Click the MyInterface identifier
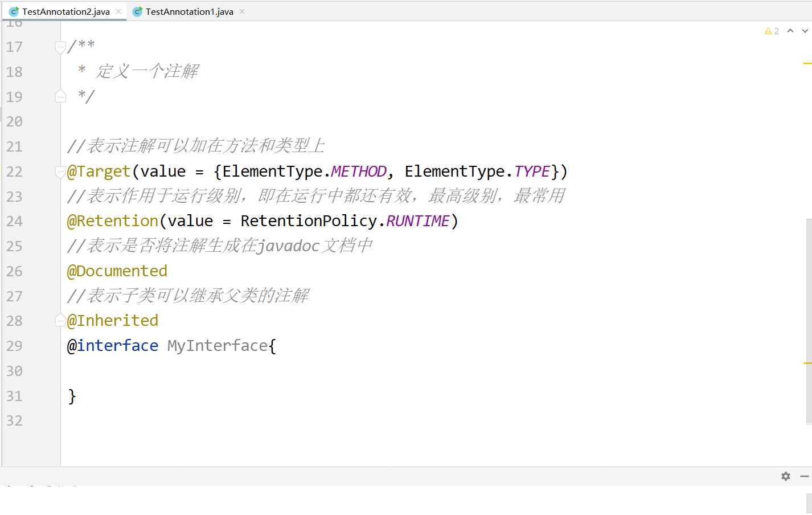 [218, 346]
